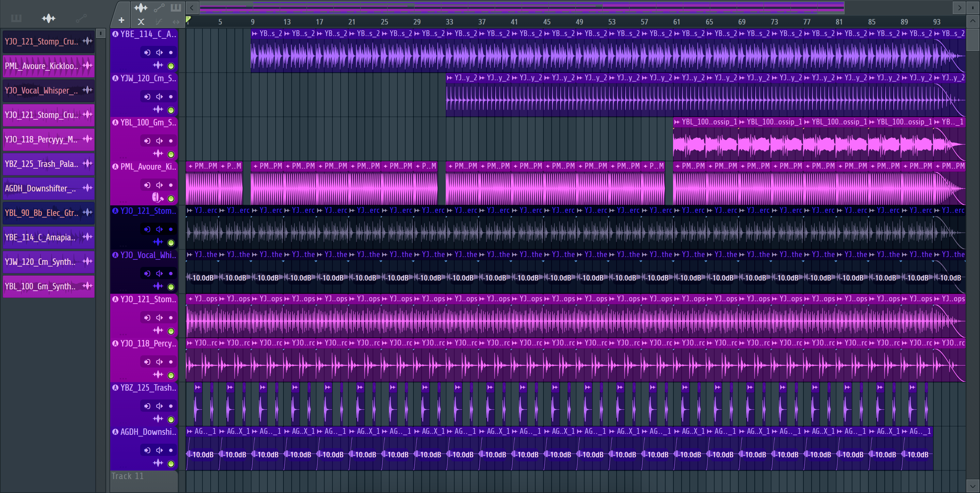Select YBL_90_Bb_Elec_Gtr in picker list
Screen dimensions: 980x493
41,213
